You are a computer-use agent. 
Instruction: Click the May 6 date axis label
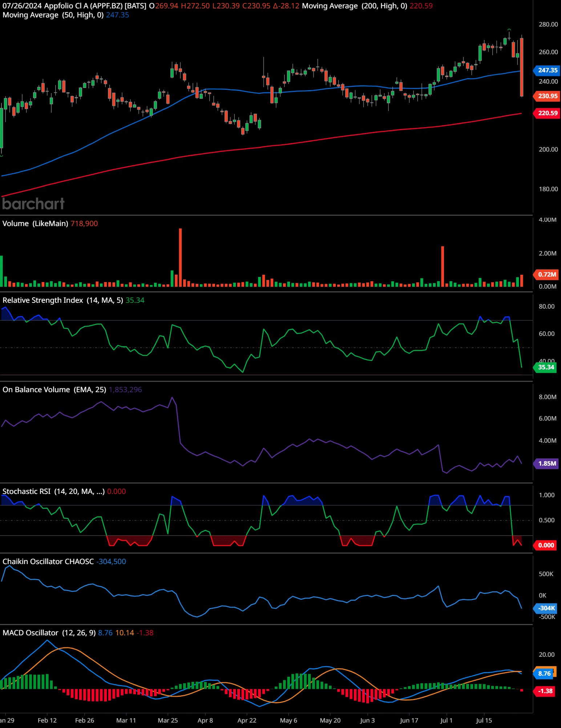pyautogui.click(x=288, y=720)
